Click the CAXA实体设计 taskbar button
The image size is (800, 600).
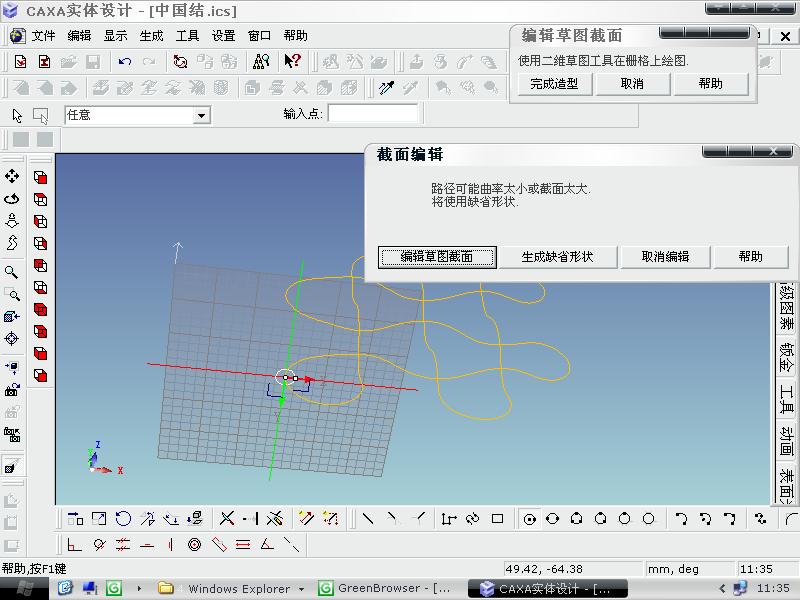click(547, 589)
